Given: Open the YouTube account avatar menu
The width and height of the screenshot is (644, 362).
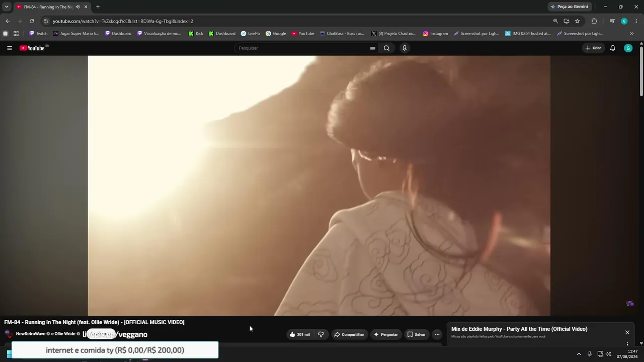Looking at the screenshot, I should coord(628,48).
